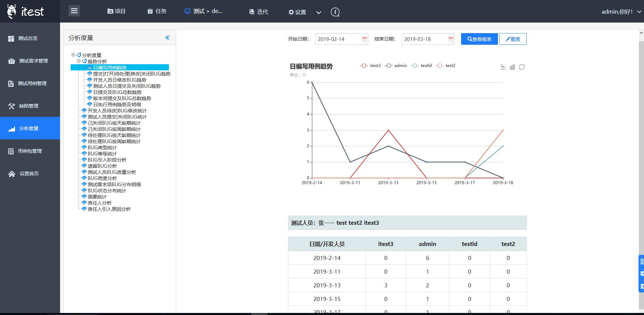Click the chat floating widget icon

[642, 274]
